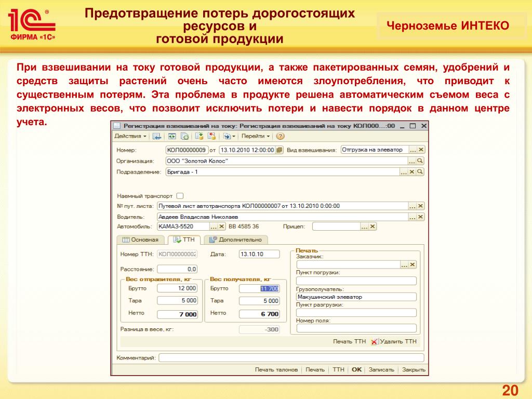This screenshot has height=399, width=532.
Task: Open the Организация magnifier icon
Action: (x=420, y=161)
